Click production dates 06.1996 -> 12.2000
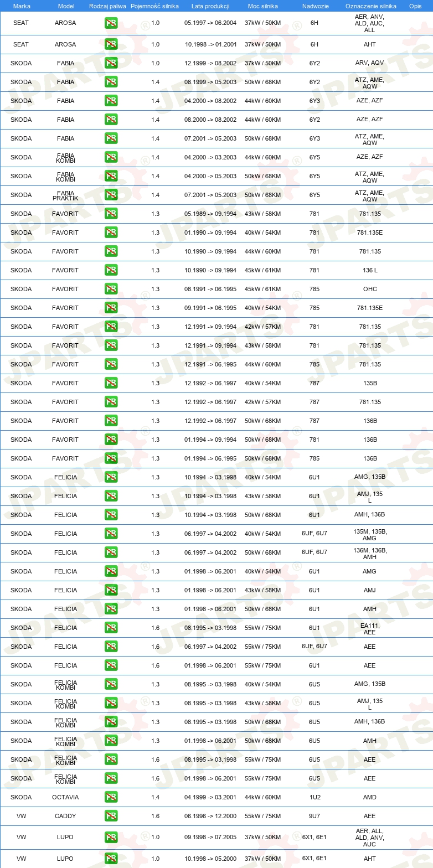Screen dimensions: 433x868 pyautogui.click(x=210, y=816)
